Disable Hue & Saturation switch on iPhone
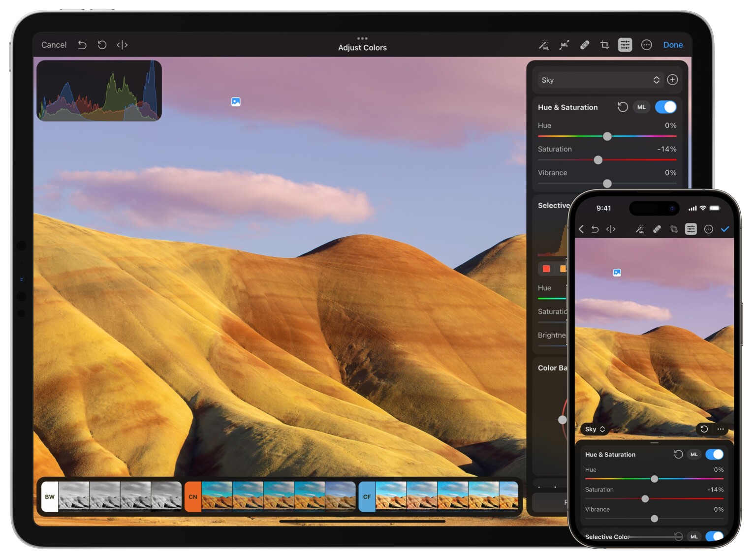Image resolution: width=756 pixels, height=557 pixels. (715, 454)
